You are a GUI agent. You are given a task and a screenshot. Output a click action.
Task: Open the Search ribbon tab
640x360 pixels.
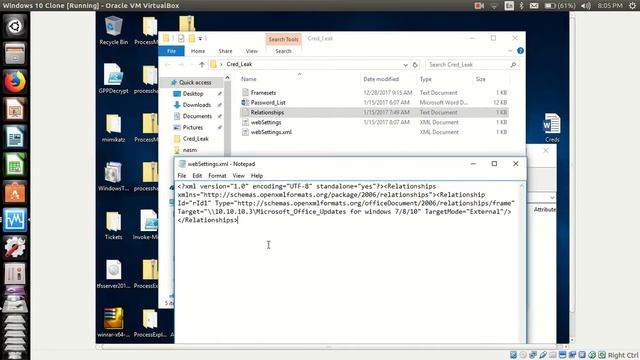pos(283,51)
